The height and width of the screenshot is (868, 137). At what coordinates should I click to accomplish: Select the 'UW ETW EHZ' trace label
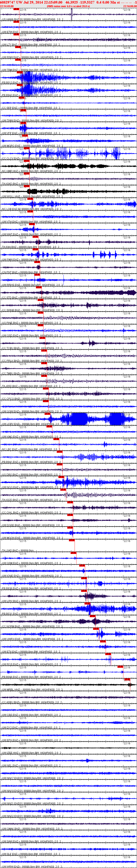(x=9, y=32)
